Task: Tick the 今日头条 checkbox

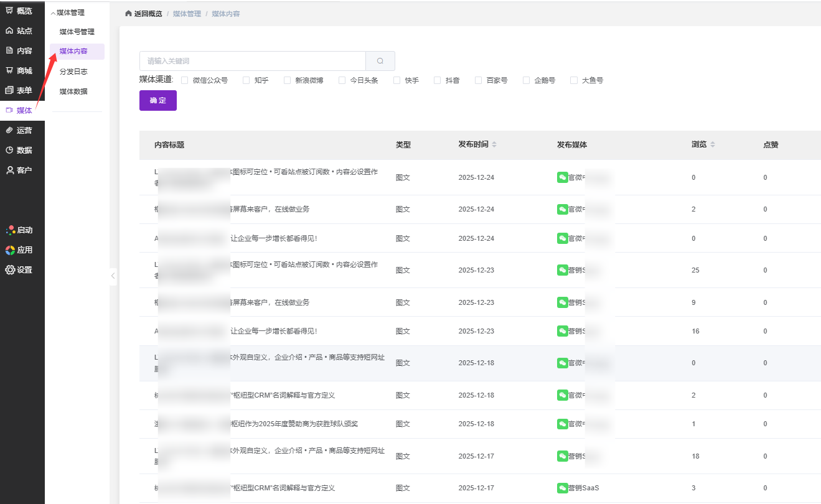Action: pos(342,80)
